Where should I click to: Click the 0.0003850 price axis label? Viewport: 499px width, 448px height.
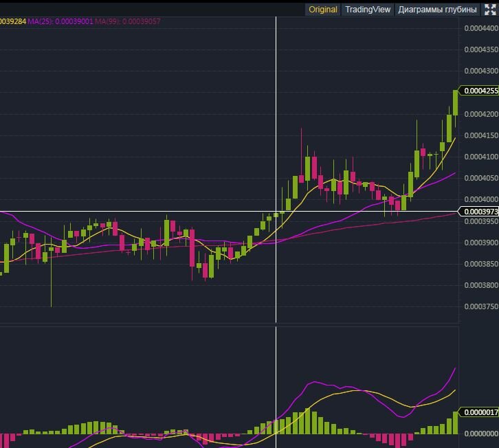click(x=481, y=264)
